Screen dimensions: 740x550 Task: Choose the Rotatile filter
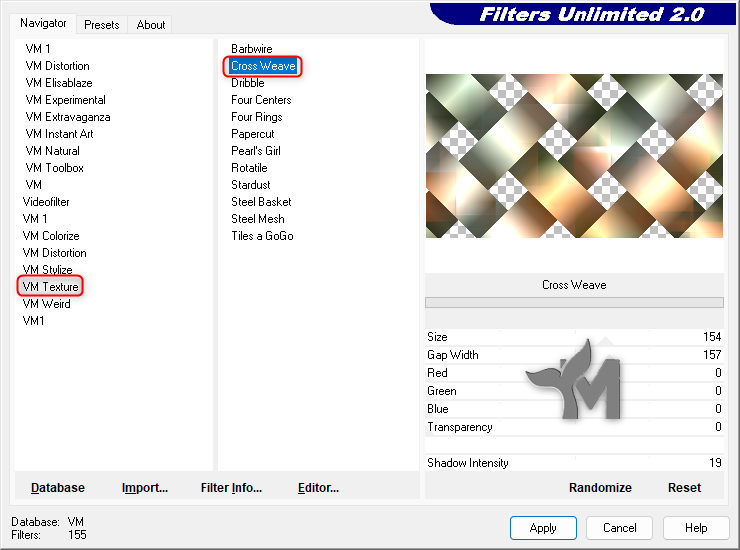pos(249,168)
